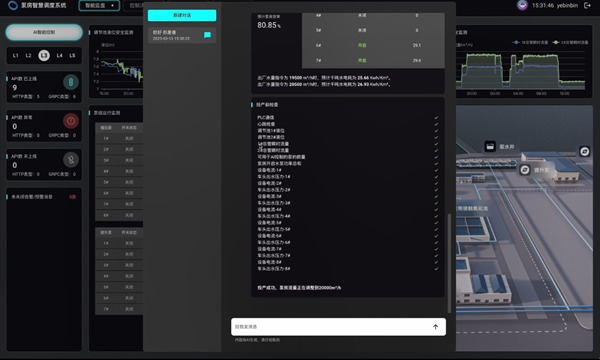
Task: Click the lift pump marker icon on map
Action: pyautogui.click(x=525, y=169)
